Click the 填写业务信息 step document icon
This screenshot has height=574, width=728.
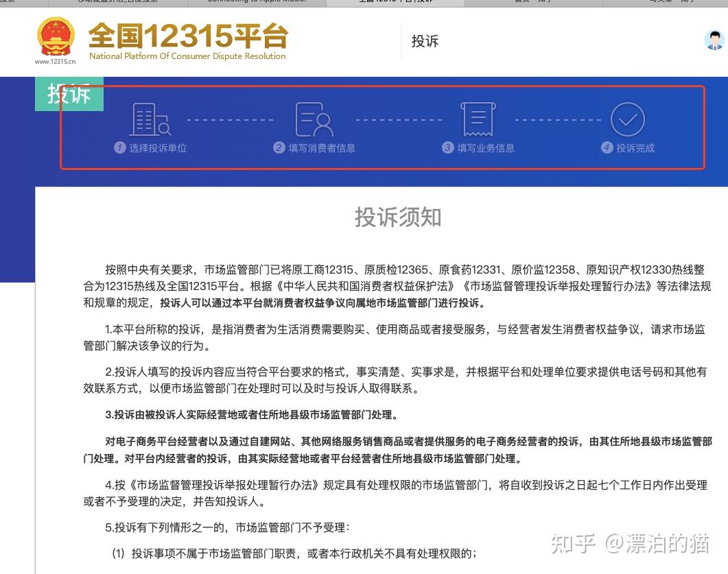pos(478,119)
